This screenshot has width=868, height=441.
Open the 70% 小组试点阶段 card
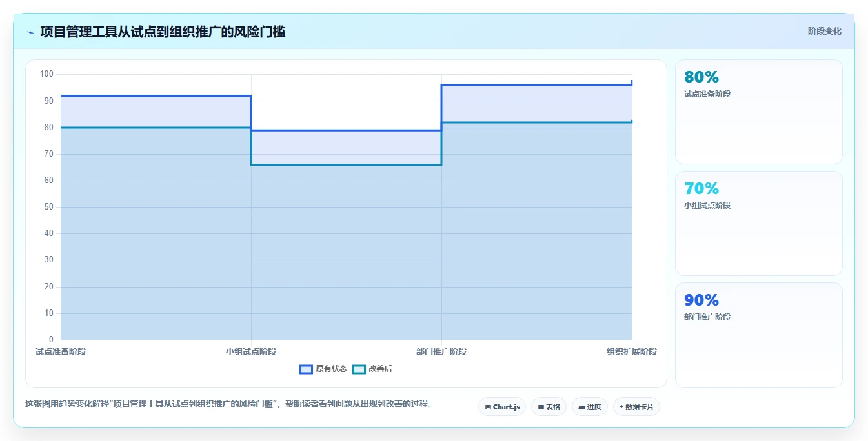point(759,223)
